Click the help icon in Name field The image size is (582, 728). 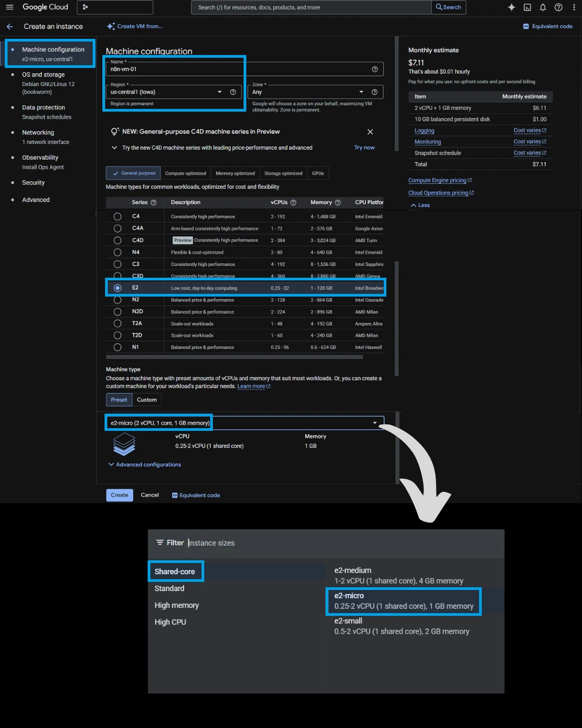coord(375,69)
